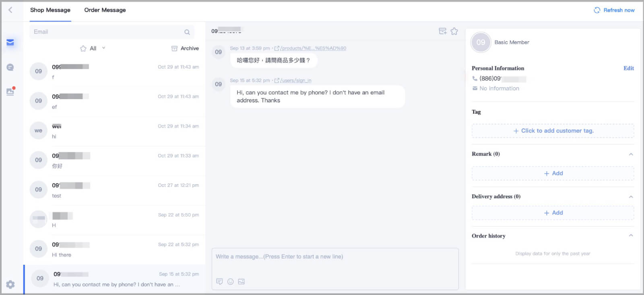Open the mail messages sidebar icon

click(x=10, y=42)
